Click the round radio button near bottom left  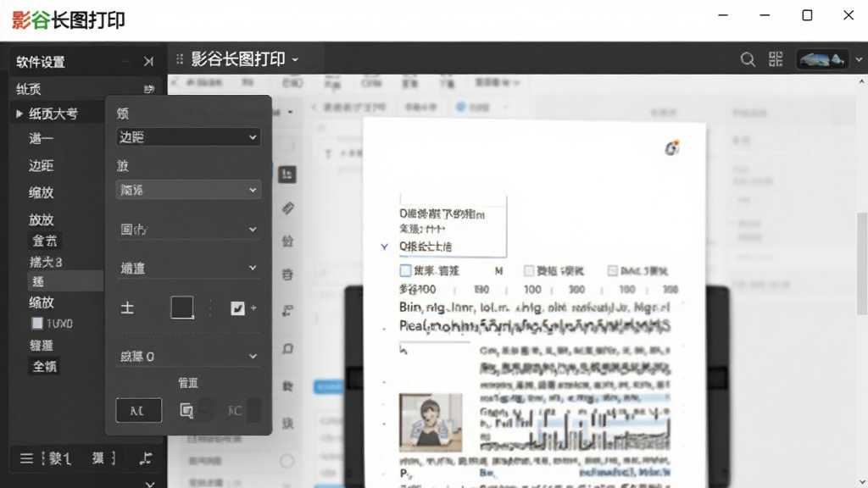pyautogui.click(x=287, y=461)
